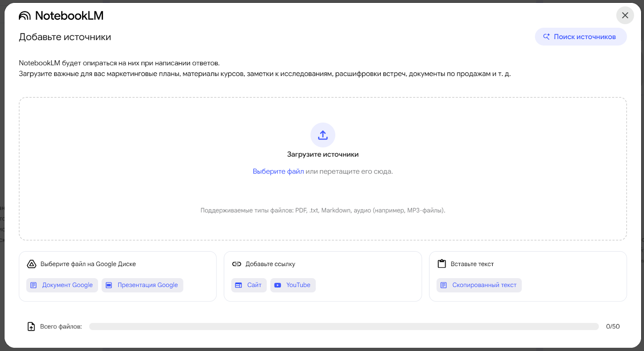Select Презентация Google source option
The height and width of the screenshot is (351, 644).
point(142,285)
